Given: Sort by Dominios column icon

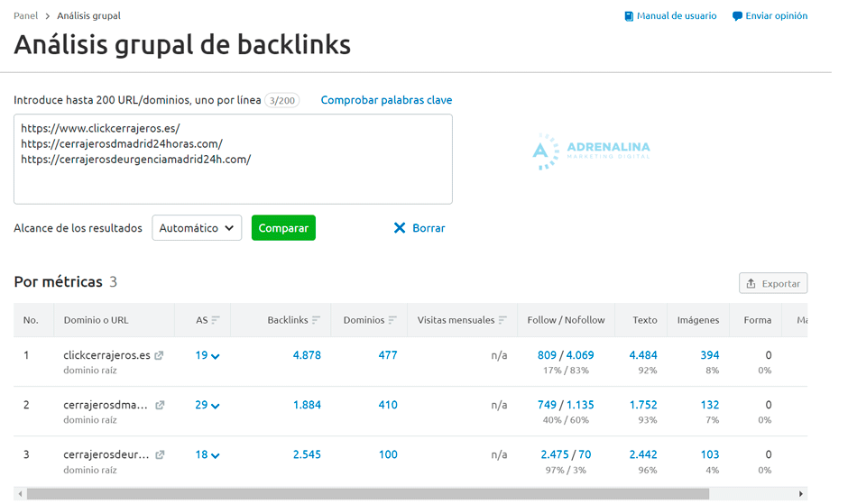Looking at the screenshot, I should click(392, 320).
